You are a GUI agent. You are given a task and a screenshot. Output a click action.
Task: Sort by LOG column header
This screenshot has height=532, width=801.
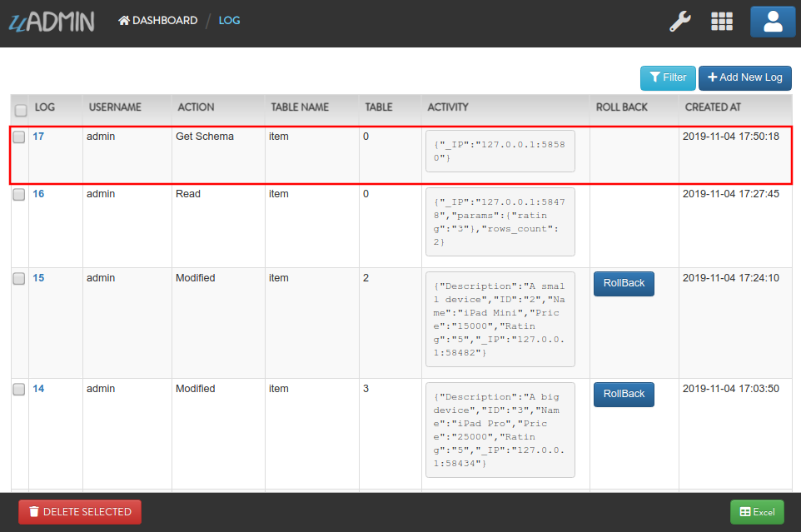pos(44,107)
